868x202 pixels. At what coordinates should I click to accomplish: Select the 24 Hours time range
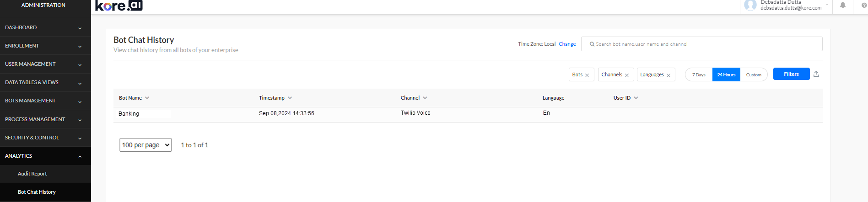tap(726, 74)
